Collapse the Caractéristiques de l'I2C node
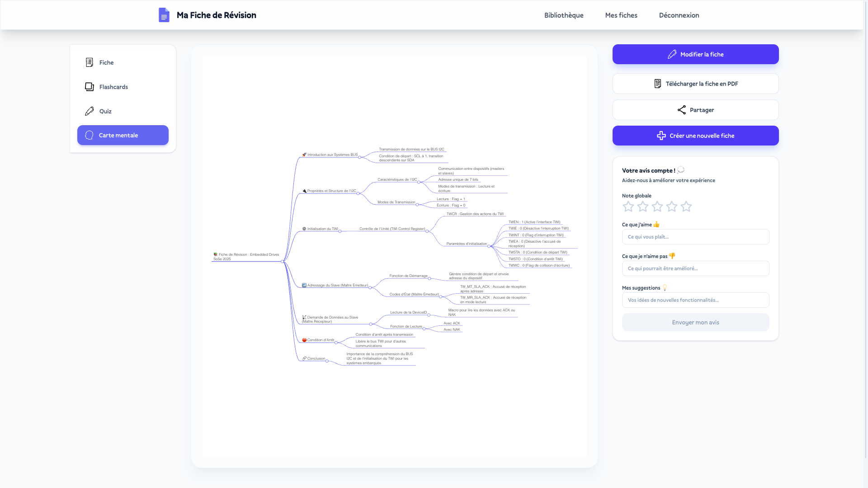This screenshot has width=868, height=488. pyautogui.click(x=419, y=182)
